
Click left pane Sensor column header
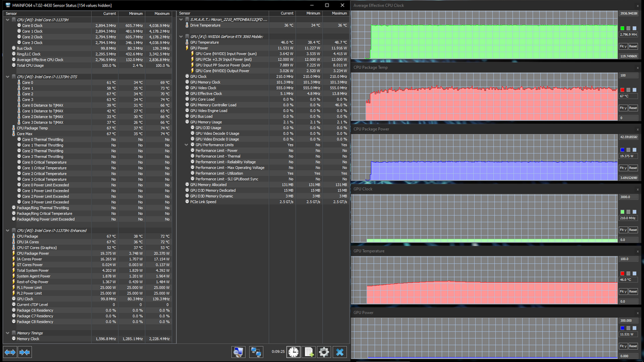pyautogui.click(x=47, y=13)
